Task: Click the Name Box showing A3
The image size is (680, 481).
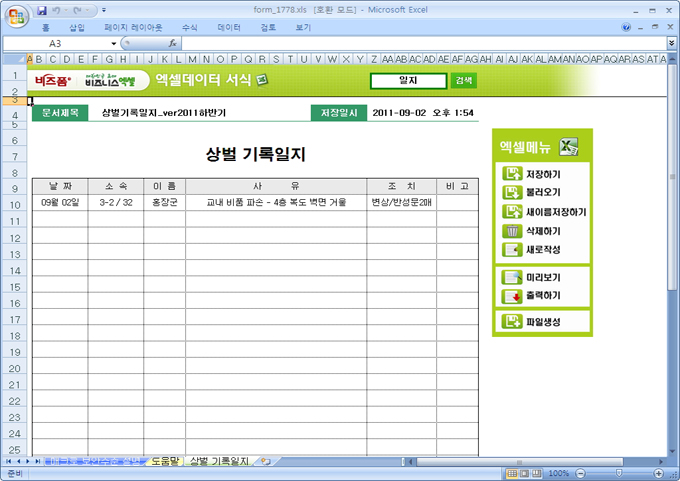Action: [56, 43]
